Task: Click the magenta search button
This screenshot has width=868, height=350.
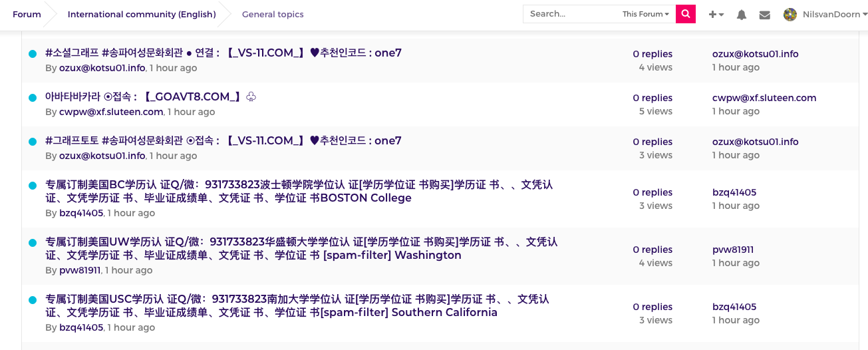Action: pos(686,14)
